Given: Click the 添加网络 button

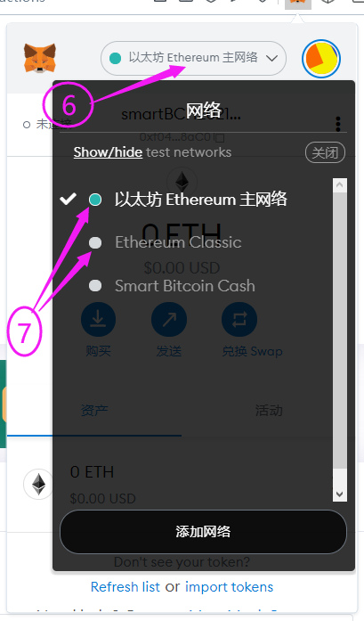Looking at the screenshot, I should pos(203,532).
